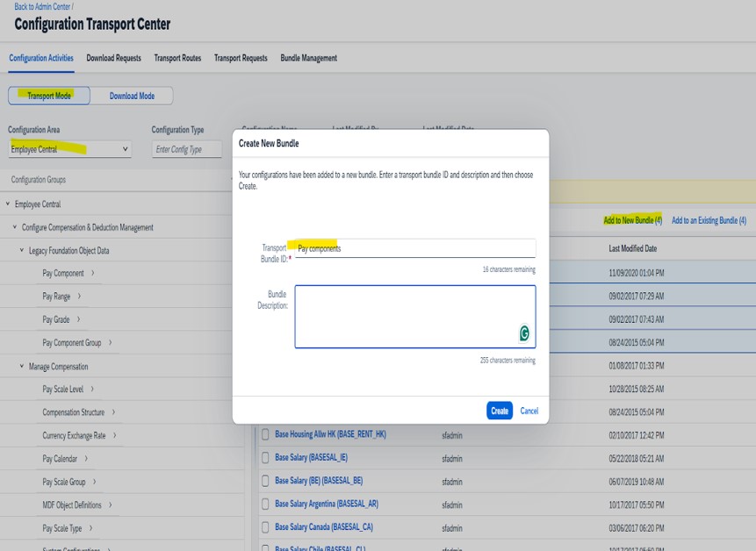Click the Bundle Description text area

point(415,317)
